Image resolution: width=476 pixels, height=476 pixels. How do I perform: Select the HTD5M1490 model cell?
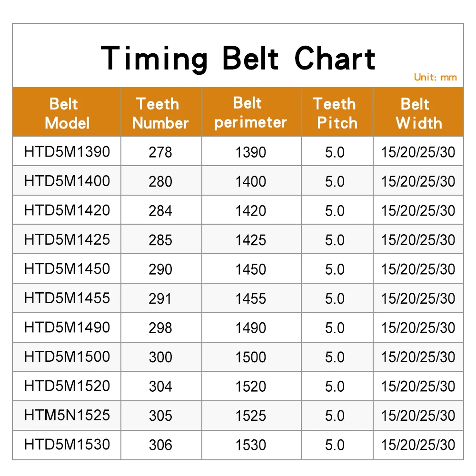[67, 327]
